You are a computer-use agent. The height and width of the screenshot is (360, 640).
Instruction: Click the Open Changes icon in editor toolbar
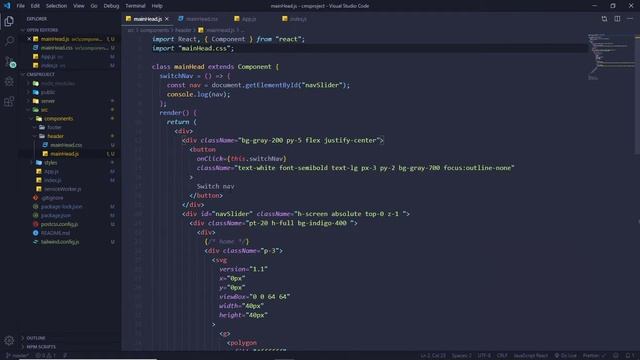coord(604,19)
